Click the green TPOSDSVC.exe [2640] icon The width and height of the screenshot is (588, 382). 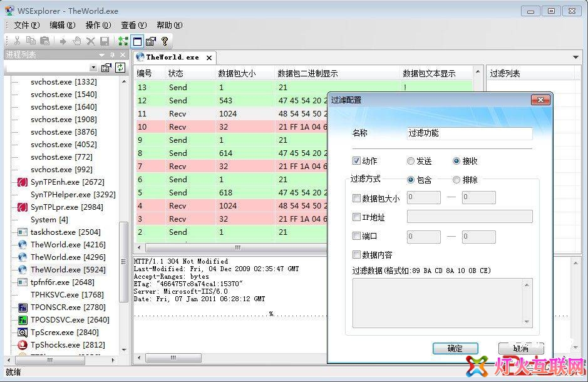pos(23,320)
